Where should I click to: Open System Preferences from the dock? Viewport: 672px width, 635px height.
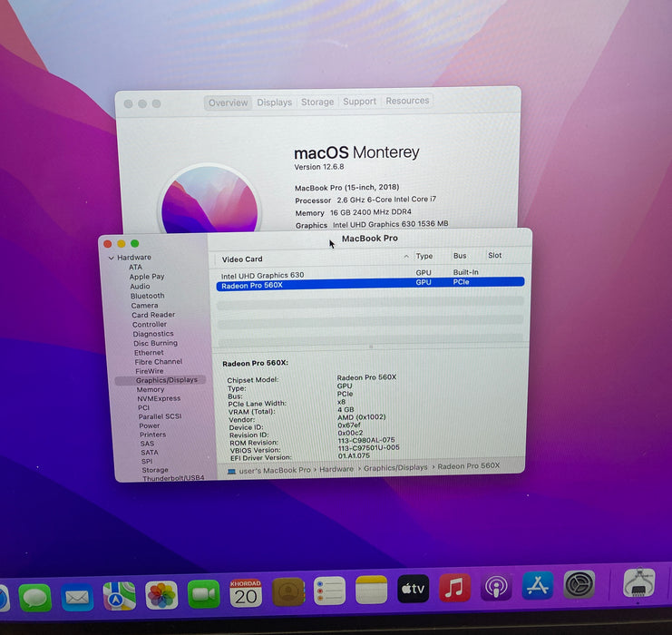[579, 584]
